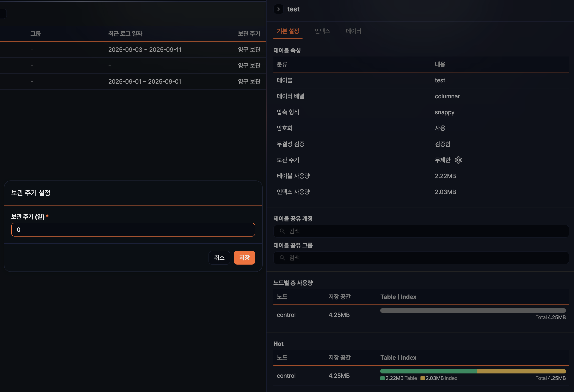Click the yellow Index legend swatch

[x=422, y=378]
